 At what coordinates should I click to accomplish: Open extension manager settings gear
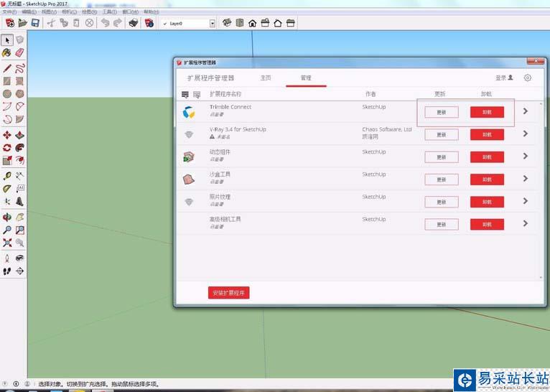(x=528, y=78)
